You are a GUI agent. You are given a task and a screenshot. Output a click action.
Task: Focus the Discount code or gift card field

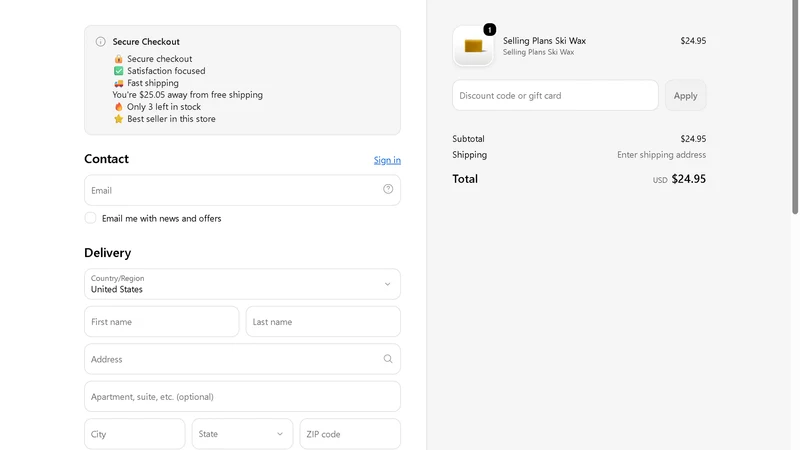point(555,95)
